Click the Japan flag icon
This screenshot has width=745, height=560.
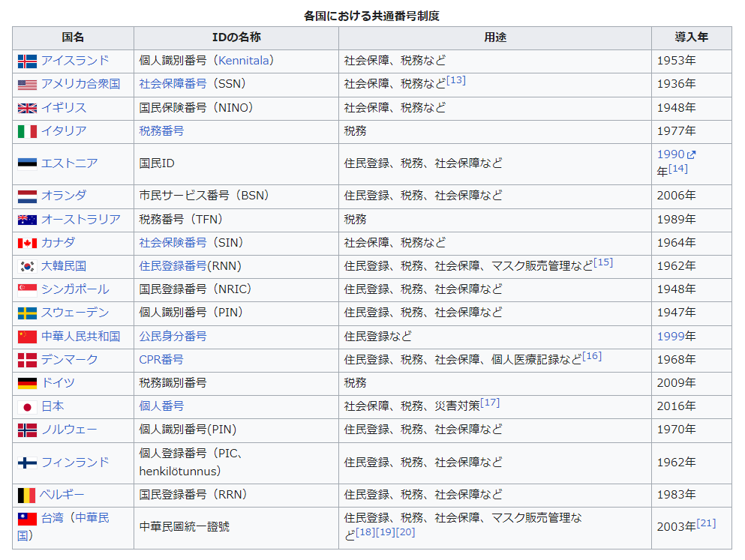pyautogui.click(x=27, y=407)
